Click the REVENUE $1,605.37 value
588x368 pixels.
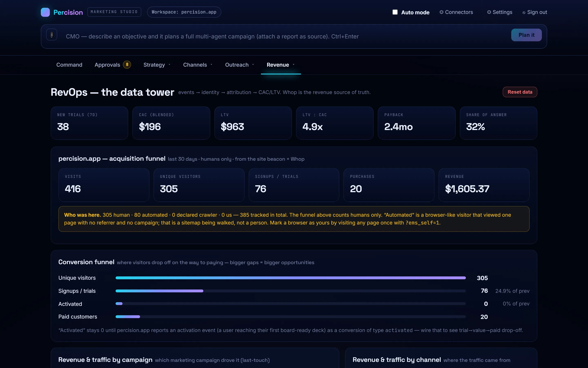(x=467, y=189)
